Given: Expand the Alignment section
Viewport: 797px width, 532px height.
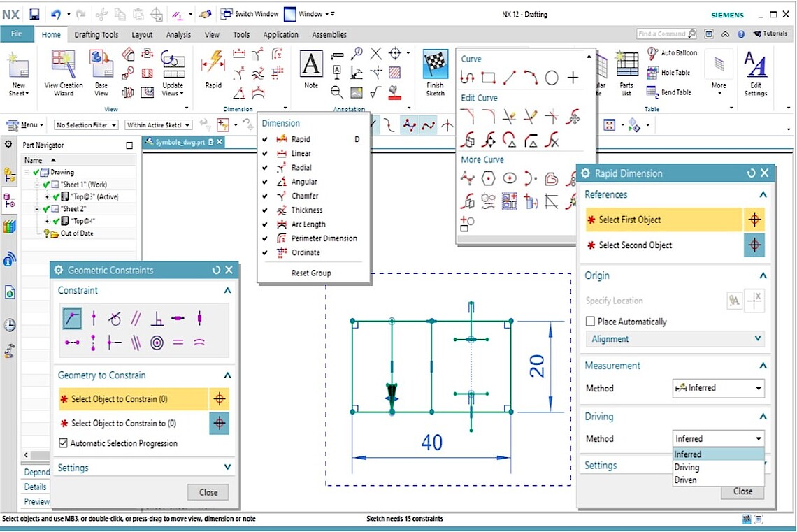Looking at the screenshot, I should coord(674,339).
